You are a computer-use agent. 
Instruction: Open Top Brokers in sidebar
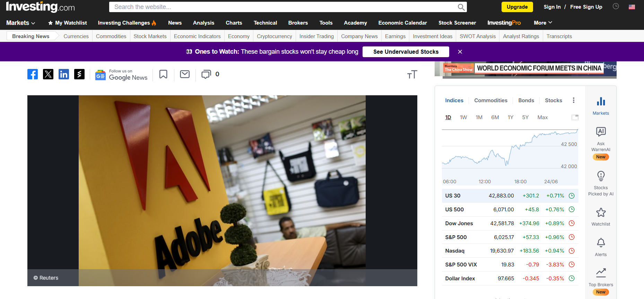point(601,281)
